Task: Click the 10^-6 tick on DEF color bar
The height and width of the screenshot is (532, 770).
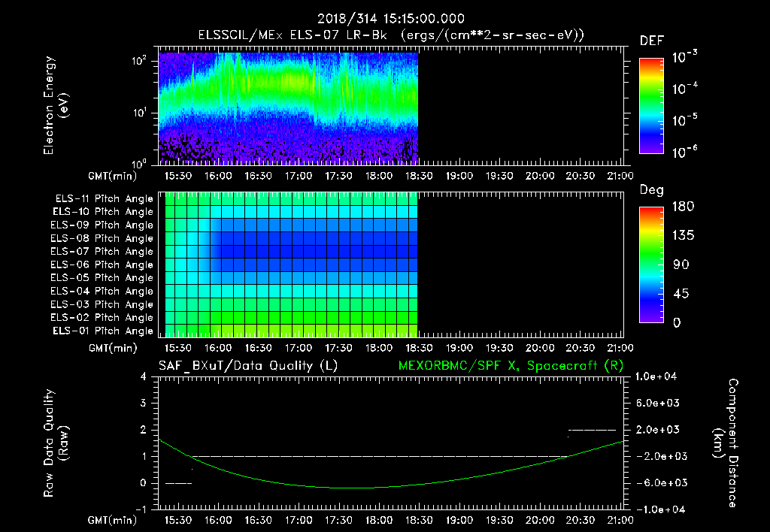Action: click(684, 152)
